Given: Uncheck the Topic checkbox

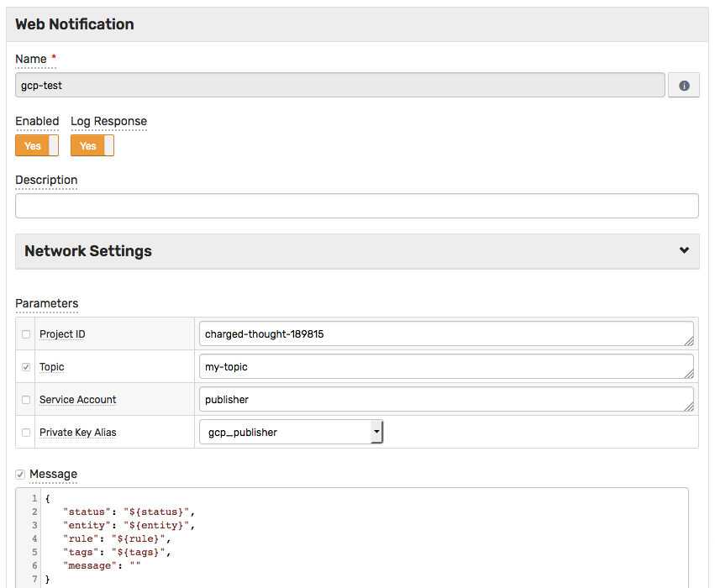Looking at the screenshot, I should tap(26, 367).
